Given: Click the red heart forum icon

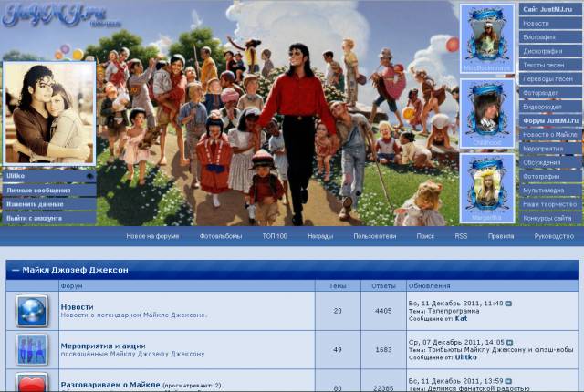Looking at the screenshot, I should (31, 383).
